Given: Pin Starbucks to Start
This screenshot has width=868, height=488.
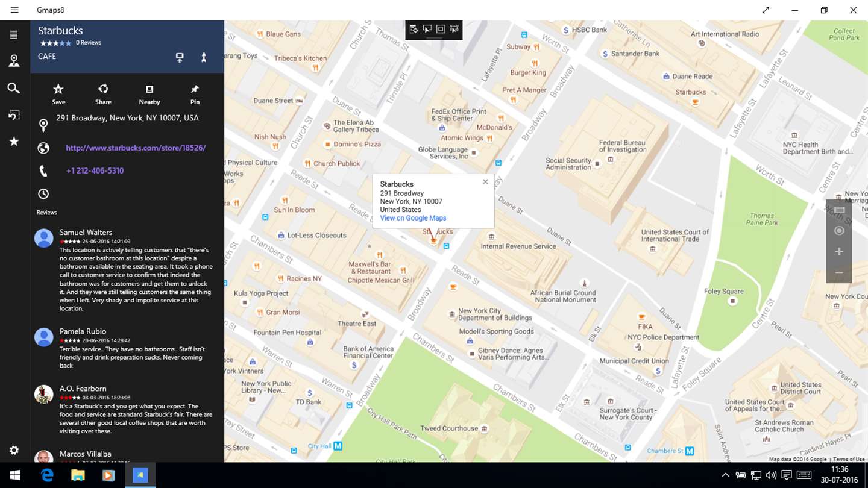Looking at the screenshot, I should point(195,94).
